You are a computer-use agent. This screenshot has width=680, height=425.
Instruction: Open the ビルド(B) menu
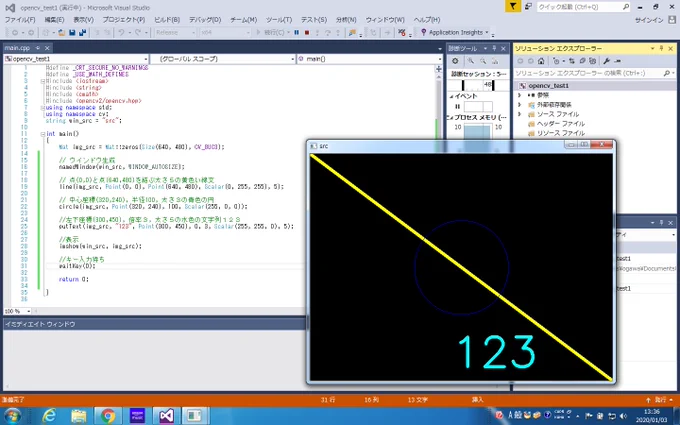[167, 20]
